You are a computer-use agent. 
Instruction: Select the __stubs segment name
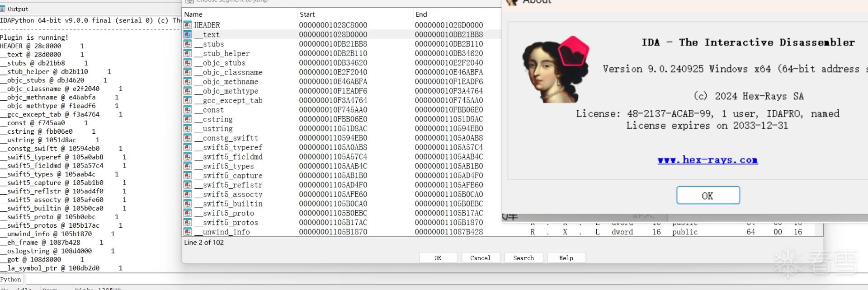click(209, 44)
